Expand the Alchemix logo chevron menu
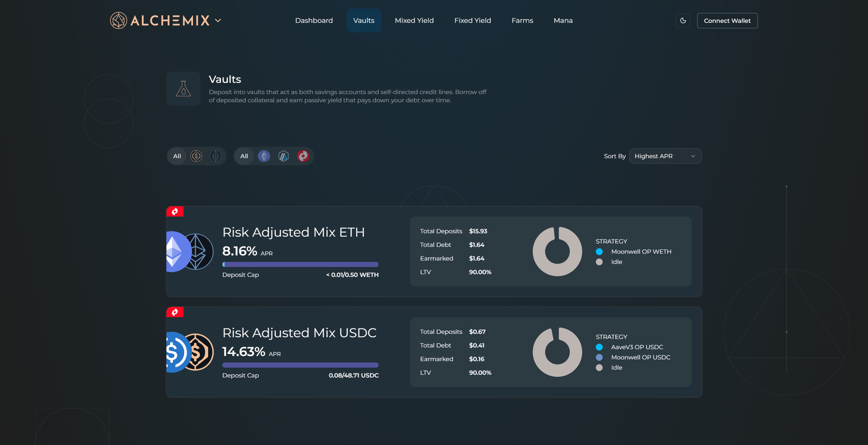Viewport: 868px width, 445px height. [218, 20]
